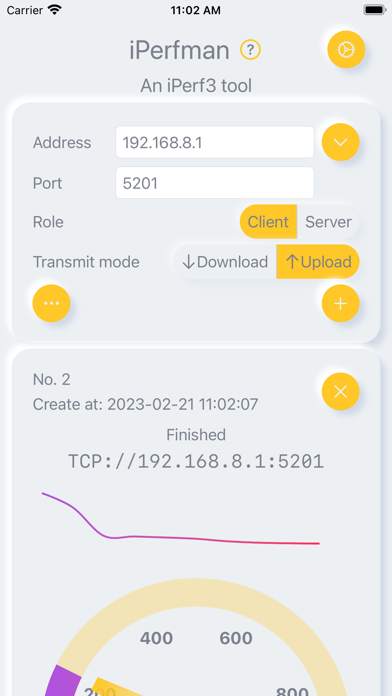The width and height of the screenshot is (392, 696).
Task: Tap the TCP://192.168.8.1:5201 text
Action: tap(196, 462)
